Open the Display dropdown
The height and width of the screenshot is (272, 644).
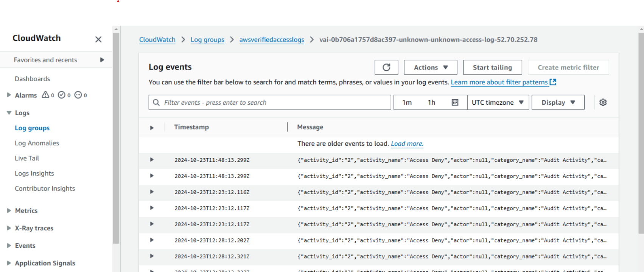click(558, 102)
